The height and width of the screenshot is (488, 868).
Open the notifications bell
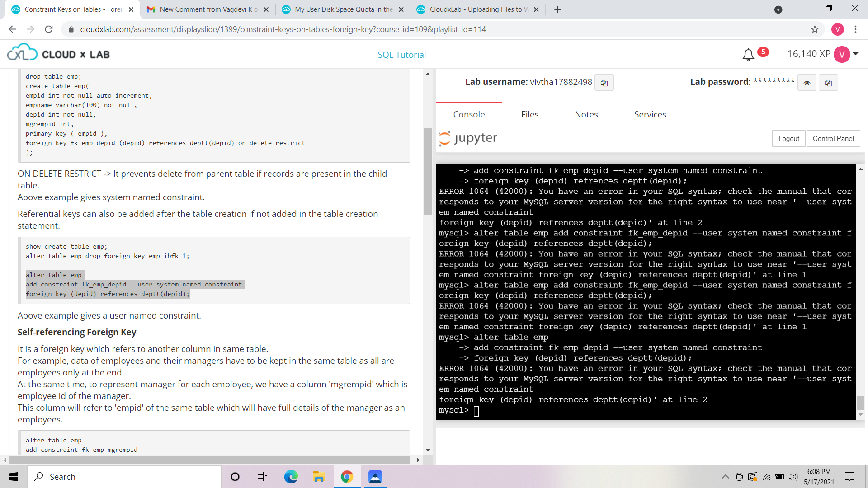point(748,55)
